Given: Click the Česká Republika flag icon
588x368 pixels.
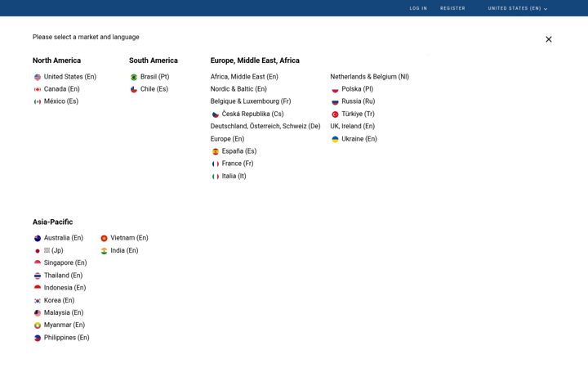Looking at the screenshot, I should [216, 114].
